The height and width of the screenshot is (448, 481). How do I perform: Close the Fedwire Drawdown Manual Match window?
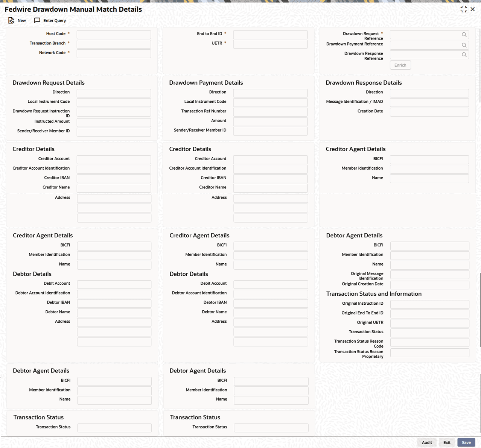(x=473, y=9)
